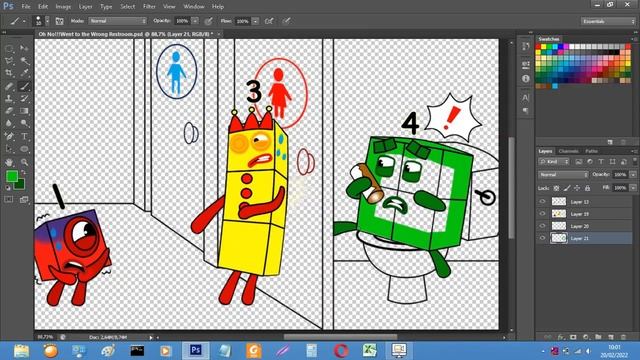Screen dimensions: 640x360
Task: Select the Clone Stamp tool
Action: [9, 98]
